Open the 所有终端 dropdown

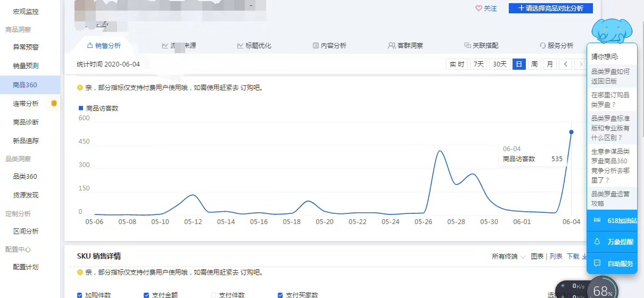pos(508,256)
